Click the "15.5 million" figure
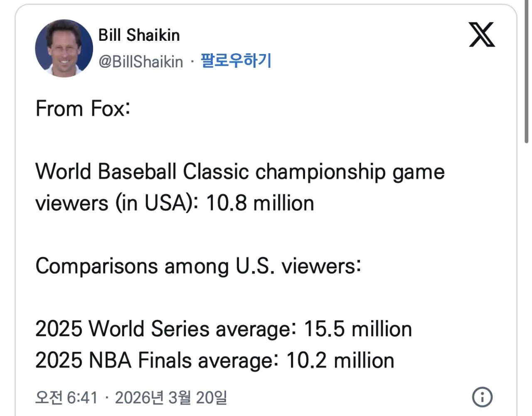This screenshot has height=416, width=532. (x=358, y=329)
